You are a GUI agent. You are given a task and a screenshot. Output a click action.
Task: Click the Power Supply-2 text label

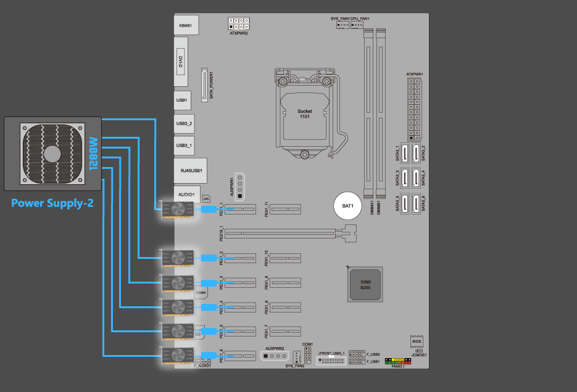coord(52,202)
